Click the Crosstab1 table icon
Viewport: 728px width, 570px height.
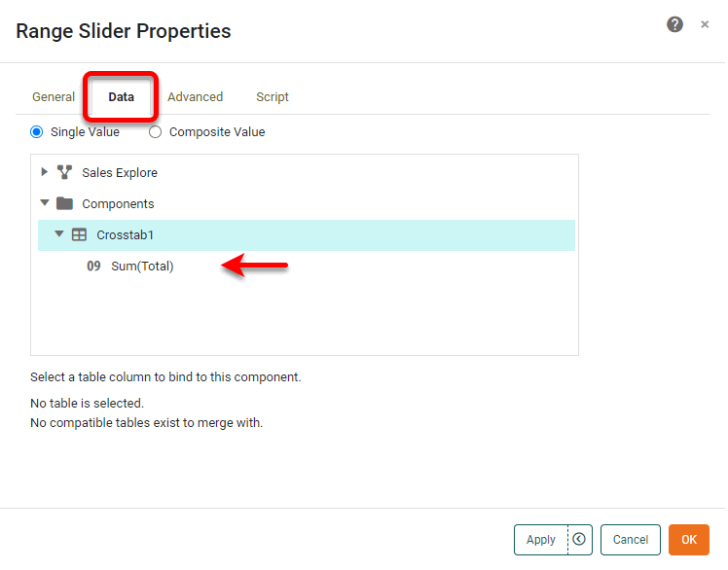click(80, 234)
